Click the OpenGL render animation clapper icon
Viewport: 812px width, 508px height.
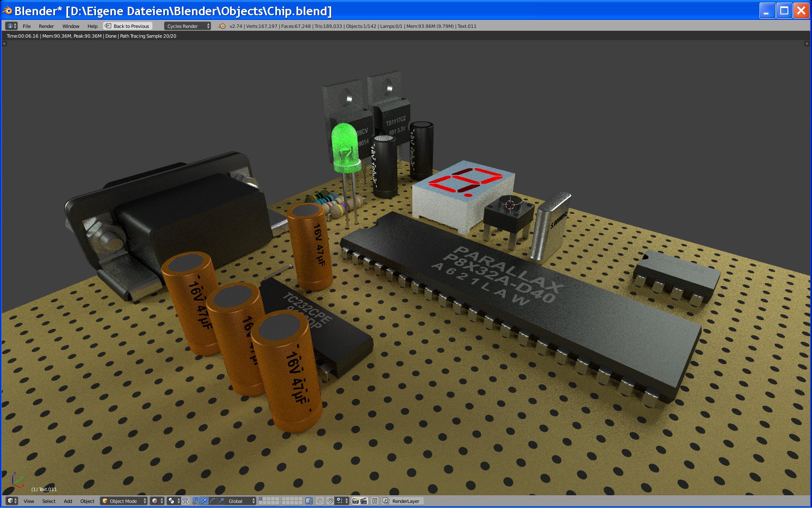(364, 501)
